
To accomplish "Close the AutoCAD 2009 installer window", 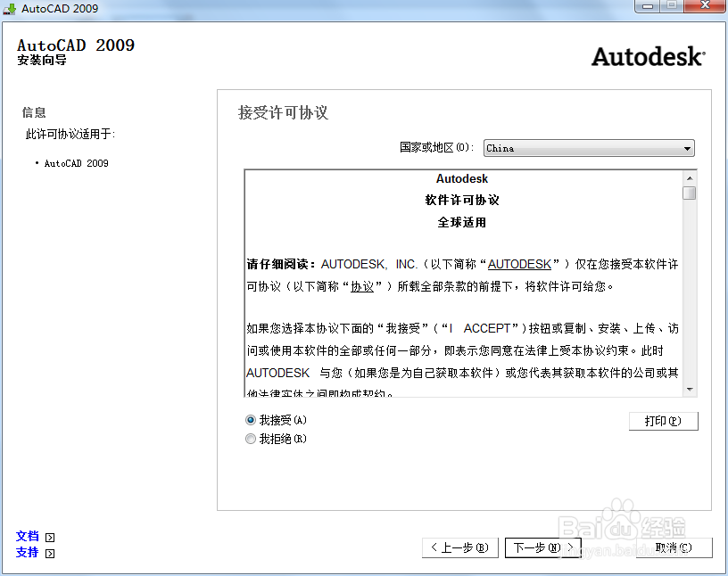I will [x=705, y=6].
